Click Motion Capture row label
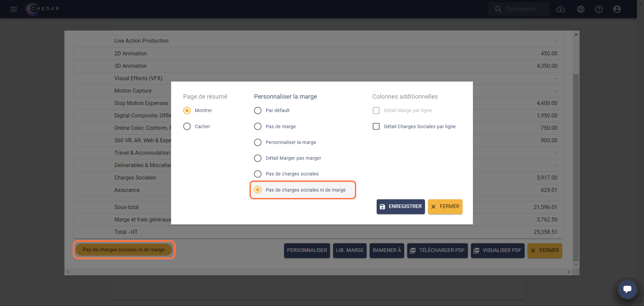This screenshot has width=644, height=306. [133, 91]
